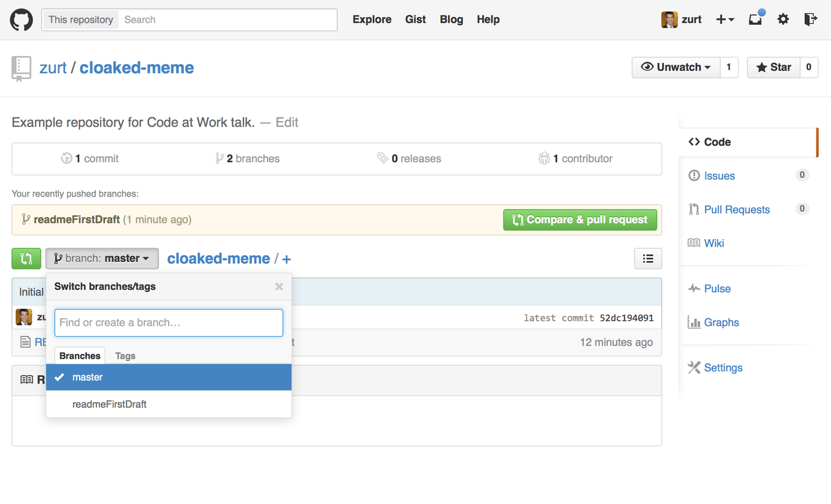The width and height of the screenshot is (831, 504).
Task: Click the Pull Requests icon in sidebar
Action: tap(694, 209)
